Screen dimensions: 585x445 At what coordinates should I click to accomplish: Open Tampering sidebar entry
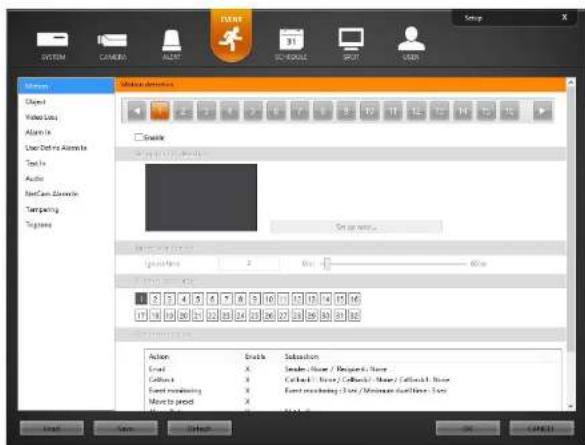coord(42,209)
